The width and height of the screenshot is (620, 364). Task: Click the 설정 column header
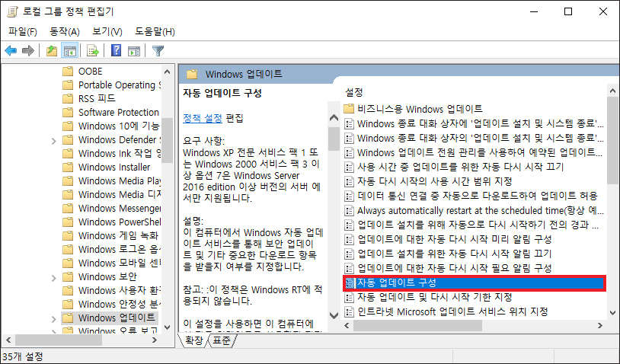(354, 92)
